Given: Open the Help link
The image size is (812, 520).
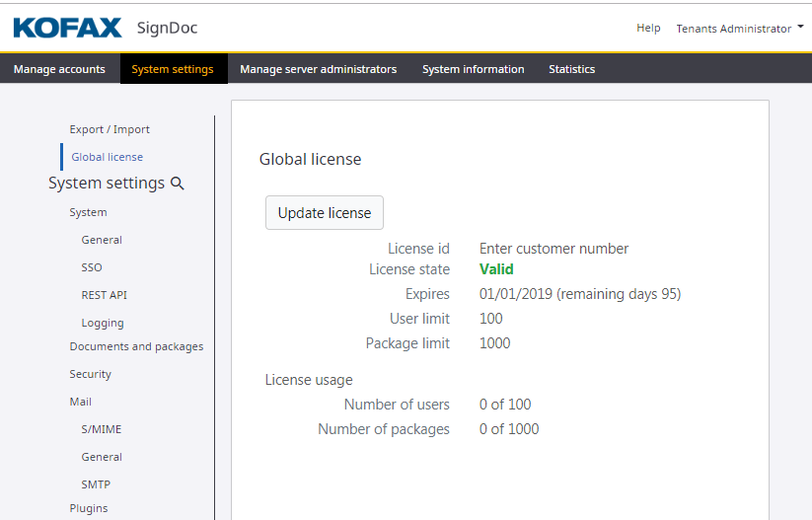Looking at the screenshot, I should click(x=648, y=28).
